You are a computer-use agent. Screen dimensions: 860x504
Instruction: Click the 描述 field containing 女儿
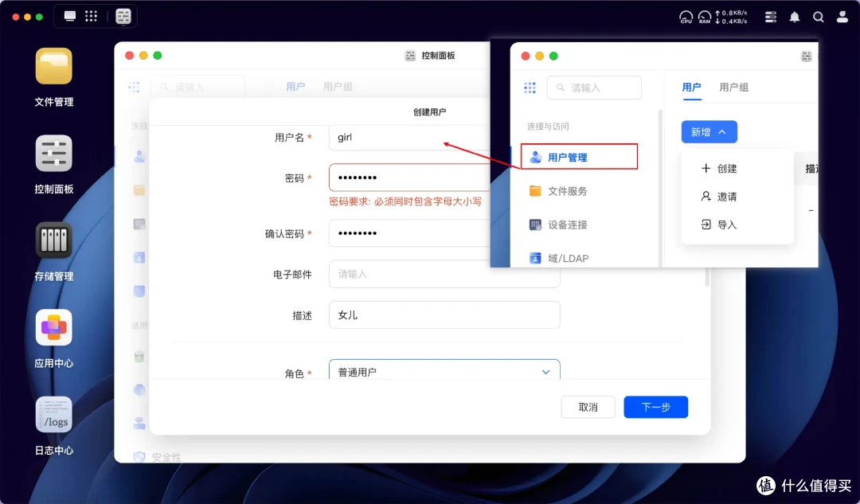444,315
